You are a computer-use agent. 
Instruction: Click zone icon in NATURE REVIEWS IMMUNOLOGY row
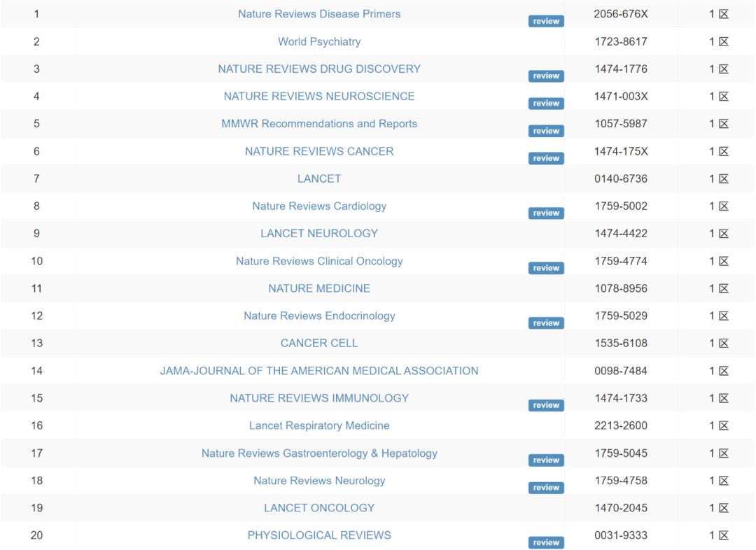(724, 398)
